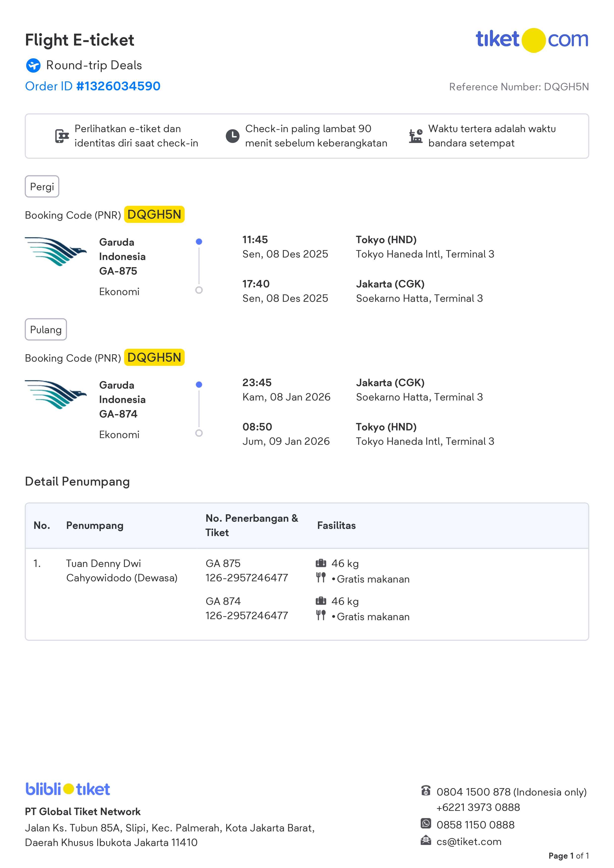This screenshot has width=614, height=868.
Task: Click the yellow PNR code under Pergi
Action: click(154, 215)
